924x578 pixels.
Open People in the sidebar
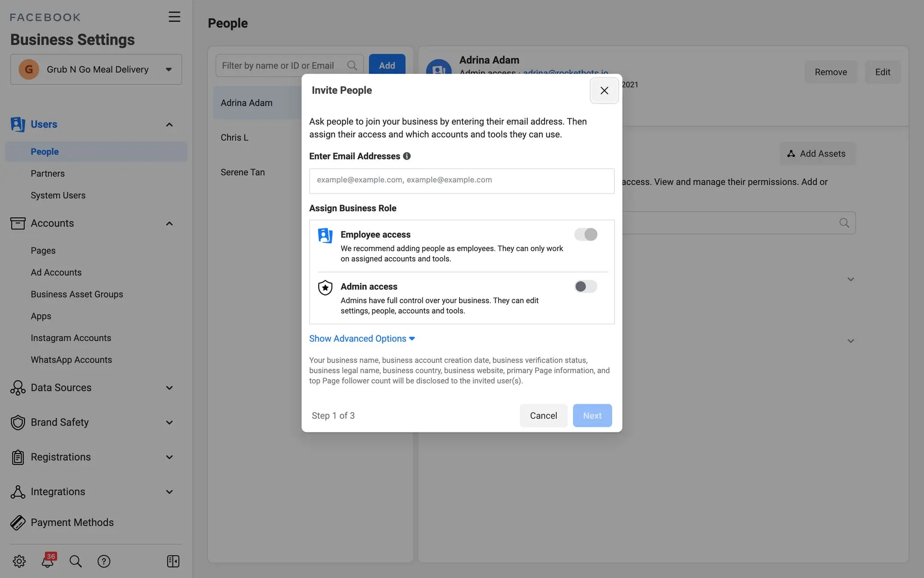coord(96,152)
